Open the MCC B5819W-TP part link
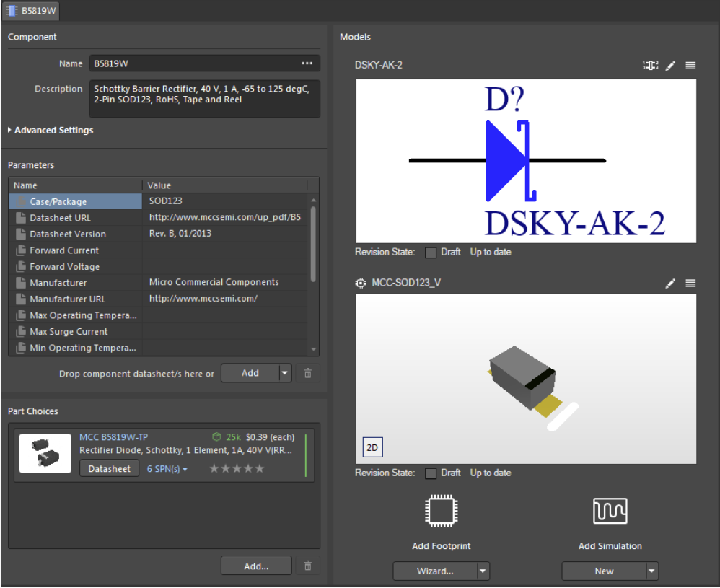The image size is (720, 588). (x=113, y=437)
